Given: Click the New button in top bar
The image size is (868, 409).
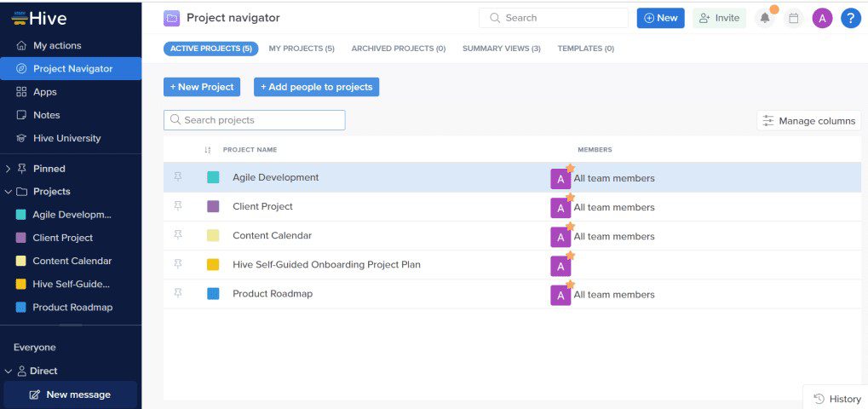Looking at the screenshot, I should point(661,18).
